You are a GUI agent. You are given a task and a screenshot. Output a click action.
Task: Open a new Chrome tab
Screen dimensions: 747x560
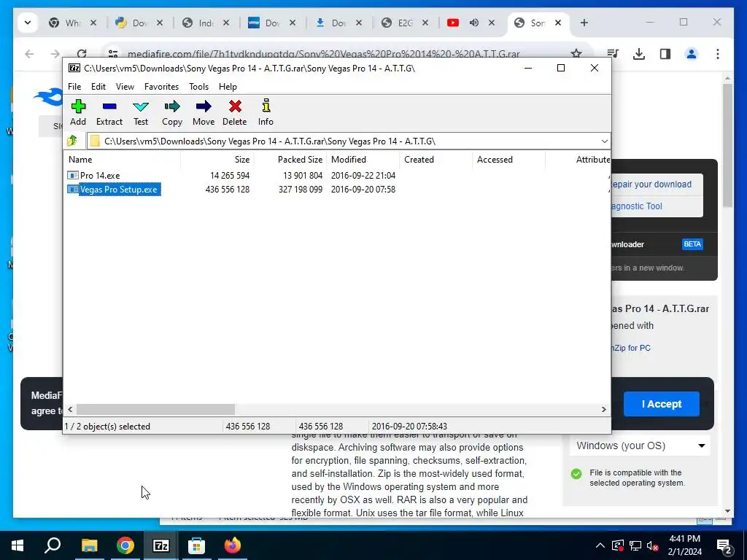[x=584, y=23]
